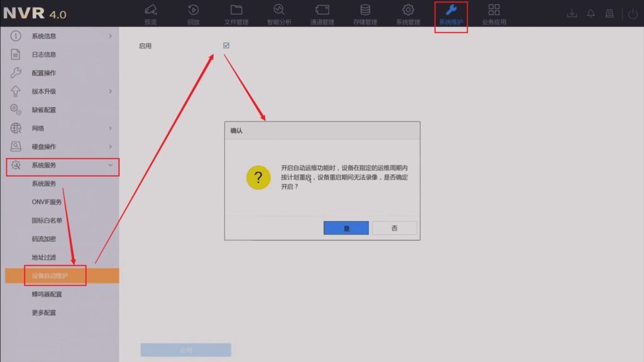Switch to the 通道管理 tab

pyautogui.click(x=322, y=14)
